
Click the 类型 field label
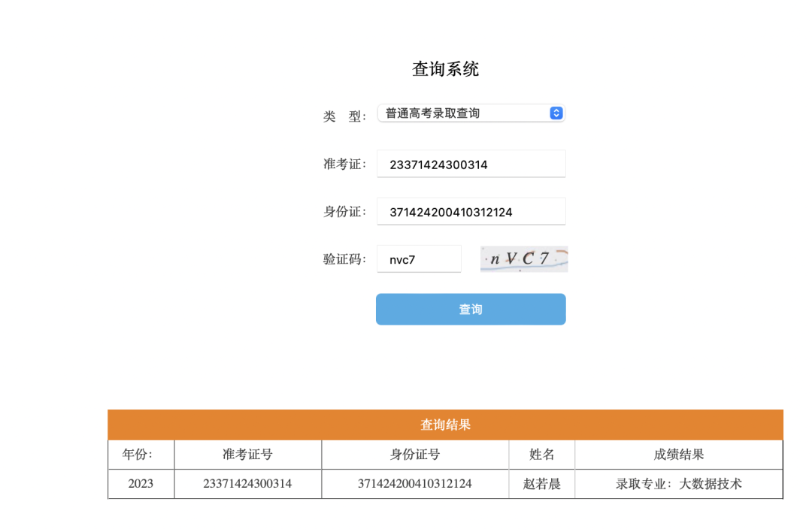pyautogui.click(x=344, y=116)
